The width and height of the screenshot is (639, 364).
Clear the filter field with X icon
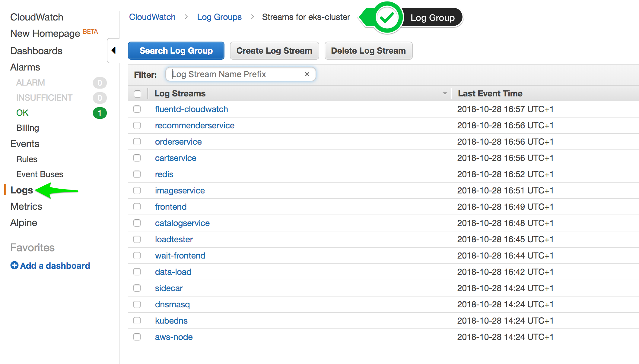(x=307, y=74)
